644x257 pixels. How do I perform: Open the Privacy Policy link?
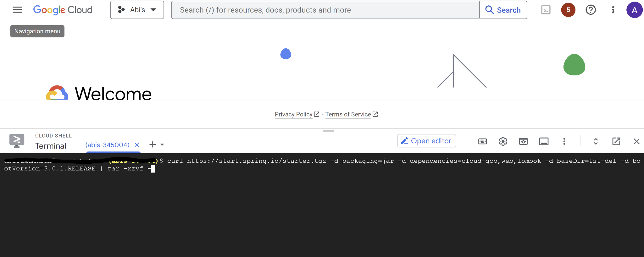pos(293,114)
